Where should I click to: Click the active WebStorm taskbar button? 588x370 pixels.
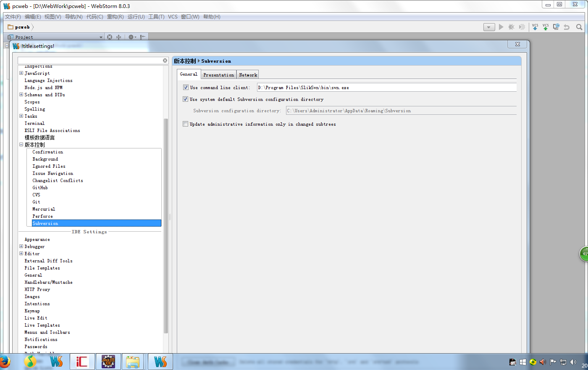160,362
